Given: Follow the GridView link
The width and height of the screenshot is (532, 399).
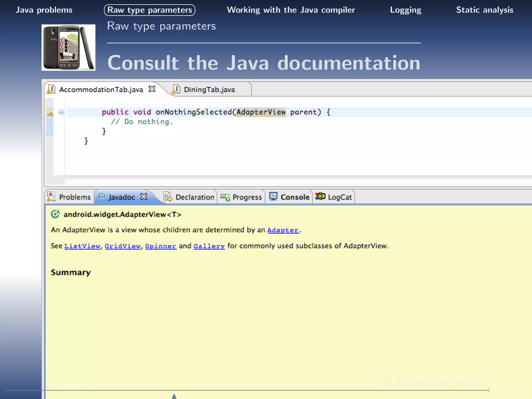Looking at the screenshot, I should (123, 246).
